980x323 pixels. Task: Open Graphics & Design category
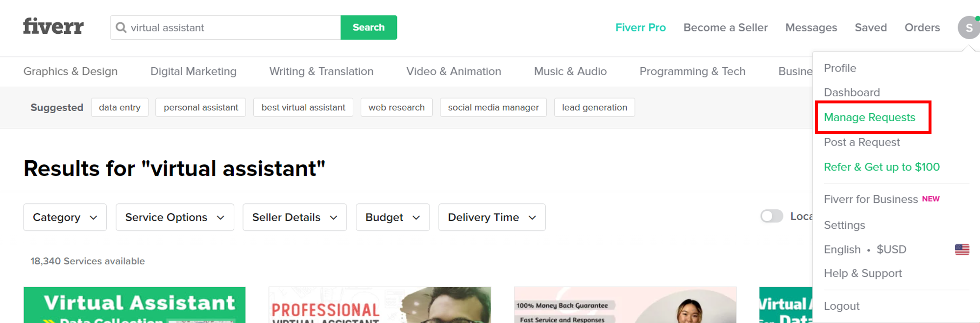[x=71, y=72]
